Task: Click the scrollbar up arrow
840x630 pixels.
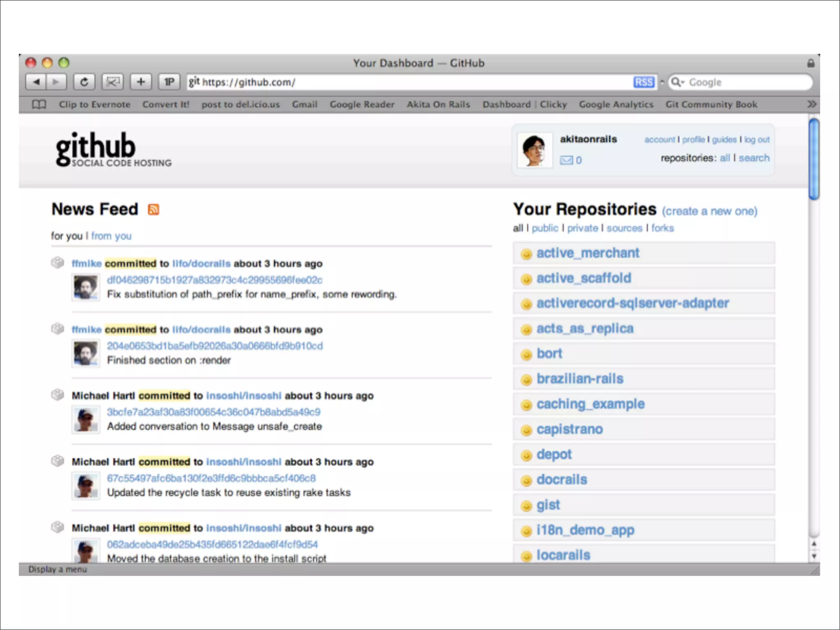Action: 814,544
